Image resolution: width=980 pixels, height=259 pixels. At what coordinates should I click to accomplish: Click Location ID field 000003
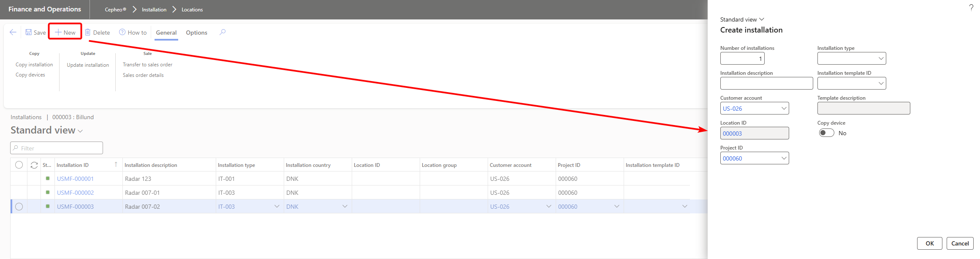point(755,133)
